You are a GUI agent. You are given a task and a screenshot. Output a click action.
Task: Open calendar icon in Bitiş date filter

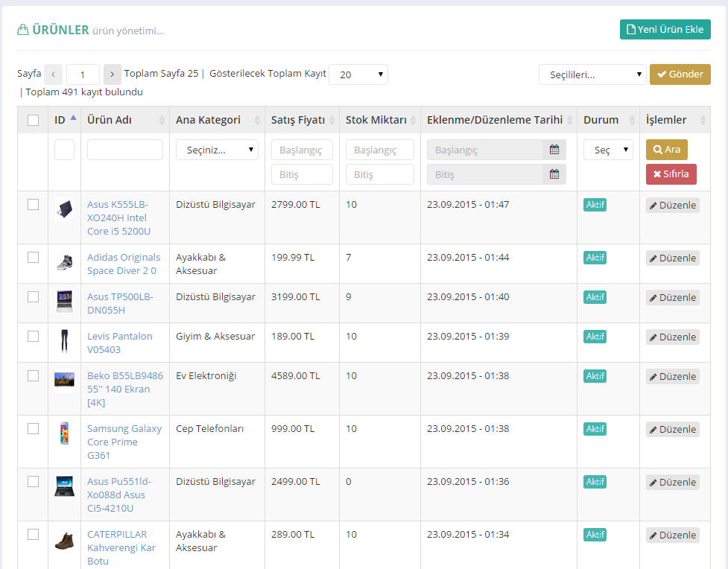(x=554, y=174)
